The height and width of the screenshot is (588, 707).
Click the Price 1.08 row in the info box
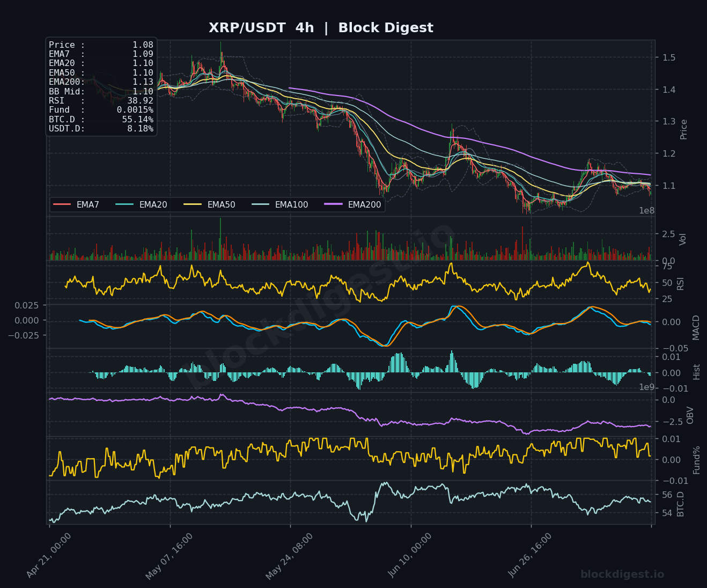point(101,45)
